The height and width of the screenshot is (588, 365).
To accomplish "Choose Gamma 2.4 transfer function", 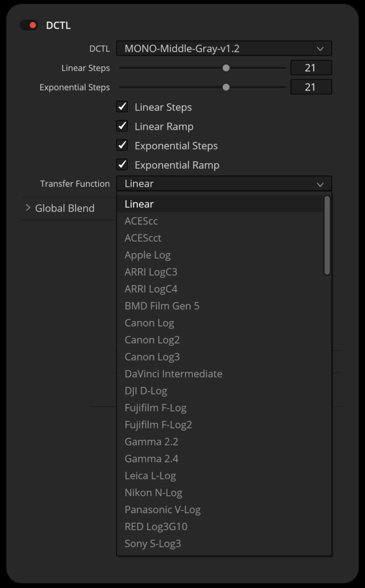I will (x=151, y=459).
